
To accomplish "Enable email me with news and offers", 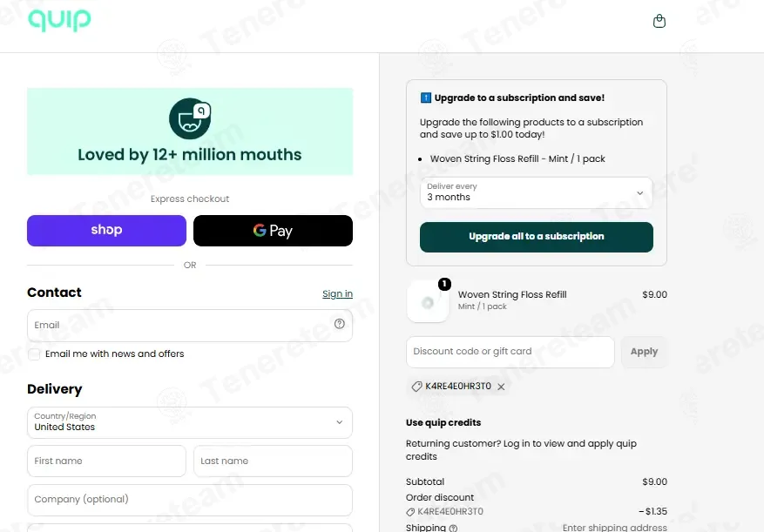I will (x=34, y=354).
